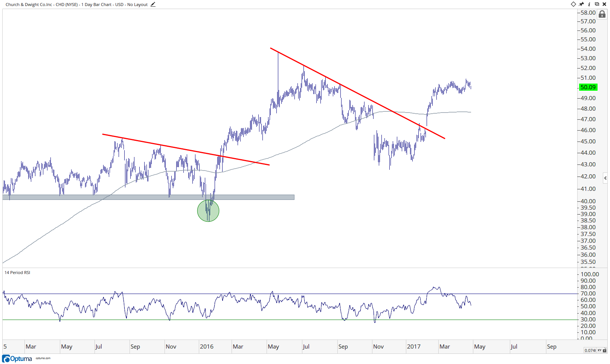
Task: Click the pencil edit icon beside chart title
Action: 153,5
